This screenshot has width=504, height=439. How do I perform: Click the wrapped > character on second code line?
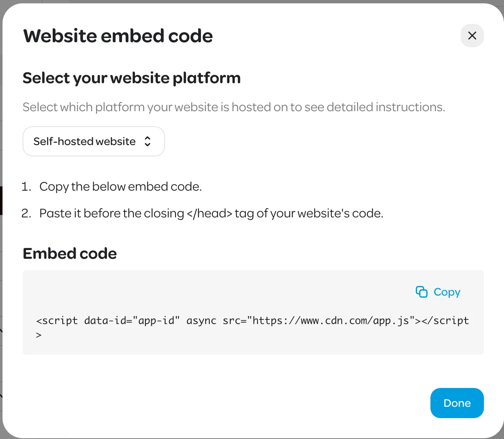[x=39, y=335]
